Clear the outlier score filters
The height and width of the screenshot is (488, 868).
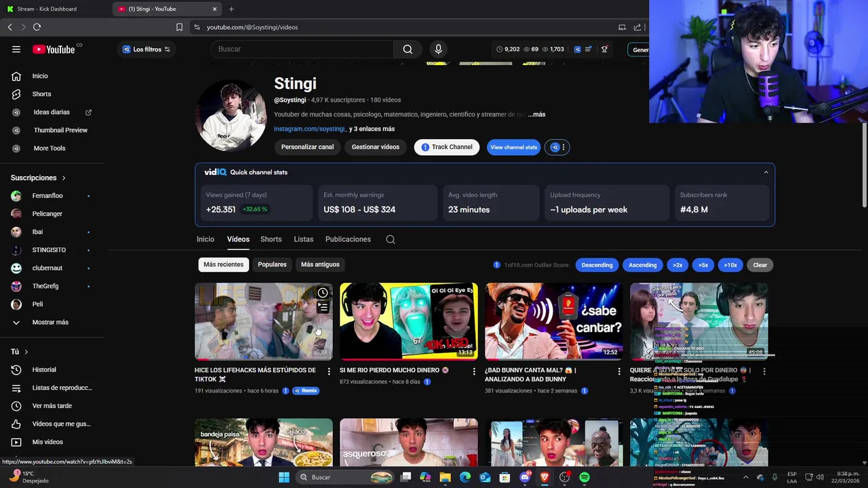tap(760, 265)
